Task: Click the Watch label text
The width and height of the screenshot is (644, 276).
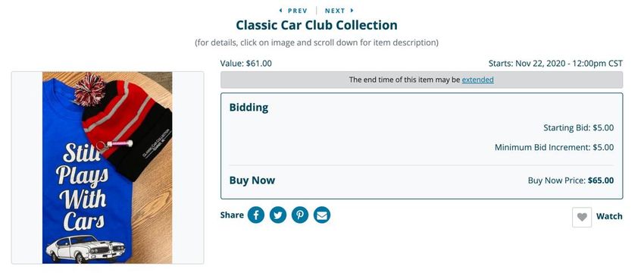Action: tap(609, 216)
